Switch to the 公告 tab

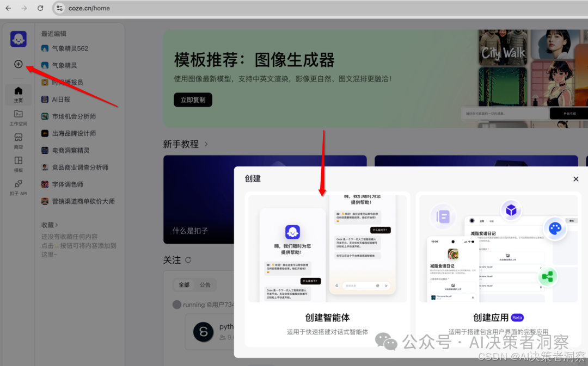click(205, 285)
